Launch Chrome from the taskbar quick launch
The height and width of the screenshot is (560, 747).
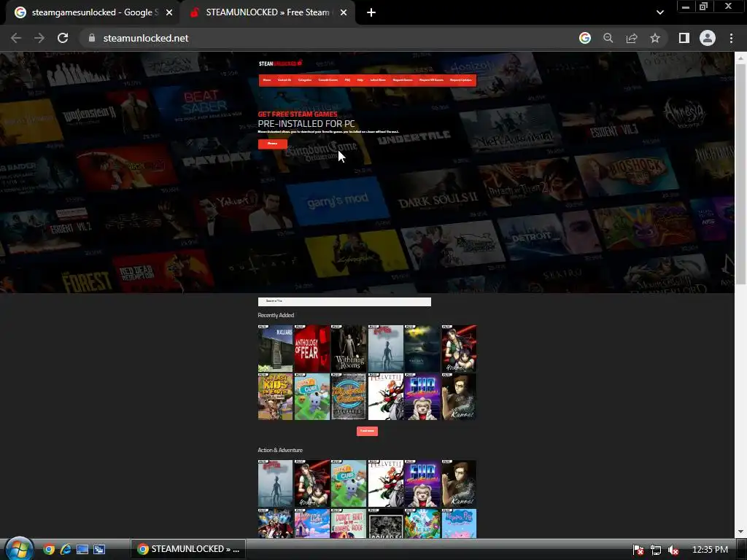[x=49, y=550]
